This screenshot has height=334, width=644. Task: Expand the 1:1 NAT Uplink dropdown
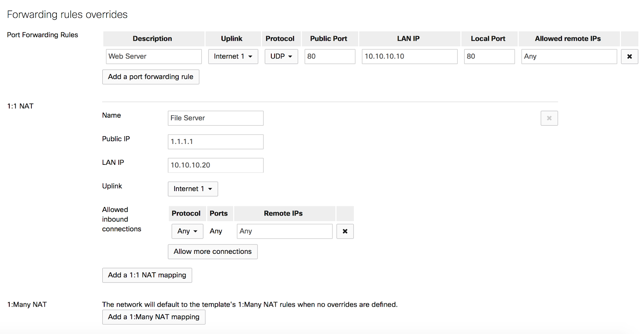pos(192,189)
